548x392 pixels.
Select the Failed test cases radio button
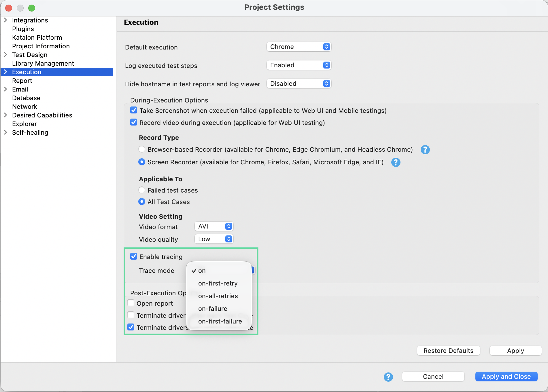[x=142, y=190]
